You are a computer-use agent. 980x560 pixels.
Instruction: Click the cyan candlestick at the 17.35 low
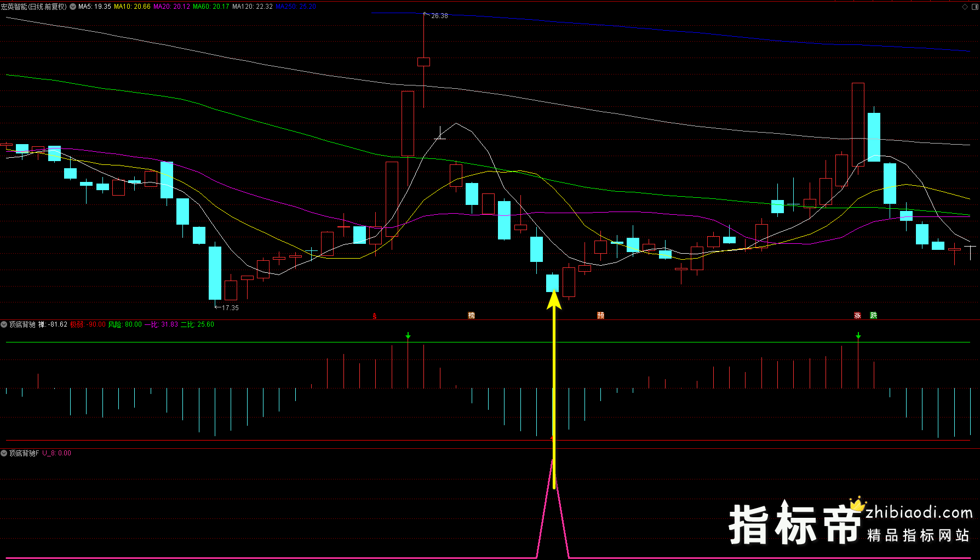coord(215,273)
